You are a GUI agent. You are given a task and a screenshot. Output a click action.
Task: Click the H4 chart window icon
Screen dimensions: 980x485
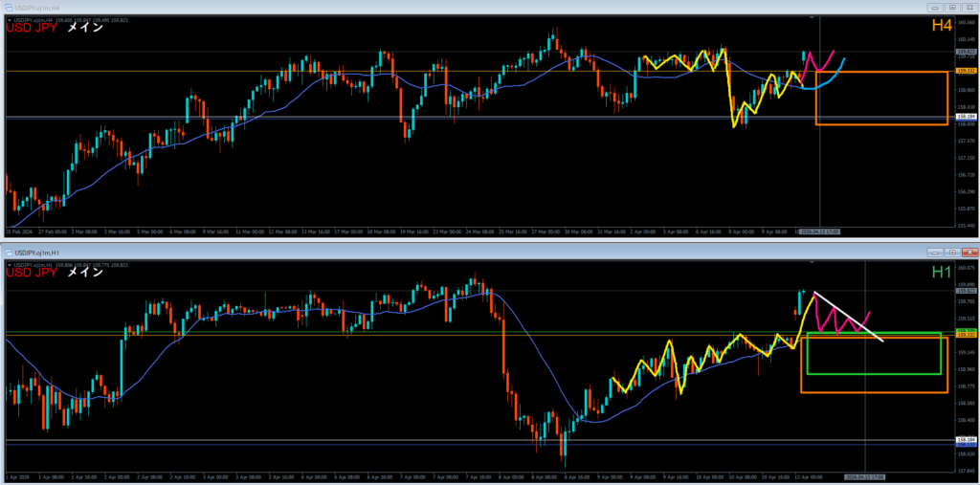10,8
